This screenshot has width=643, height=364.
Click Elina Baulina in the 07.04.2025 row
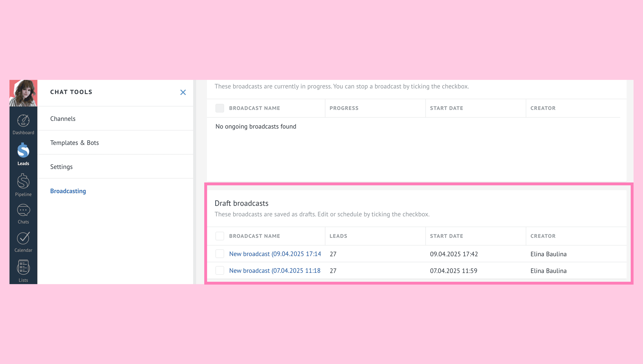point(548,271)
